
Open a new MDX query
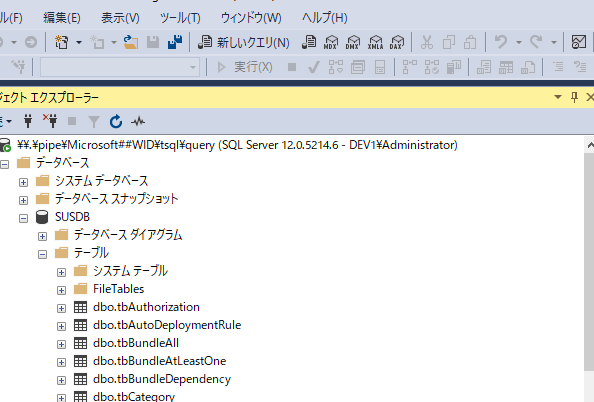click(331, 42)
